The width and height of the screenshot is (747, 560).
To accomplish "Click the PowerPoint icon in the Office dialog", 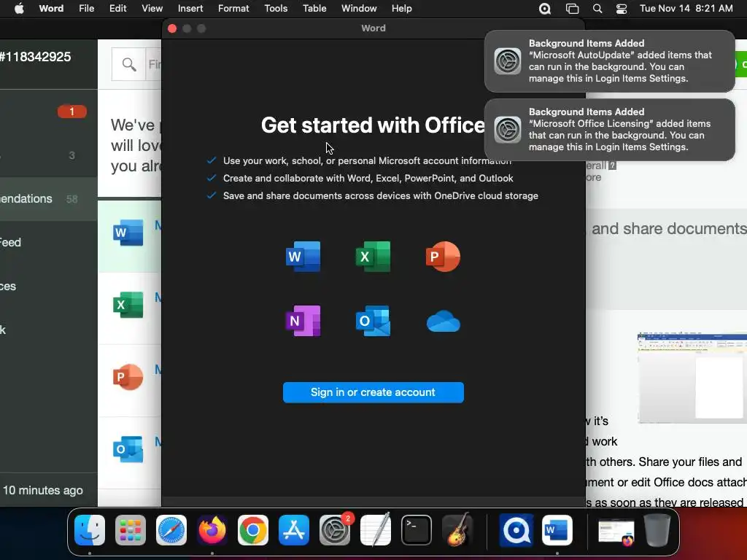I will click(x=443, y=257).
